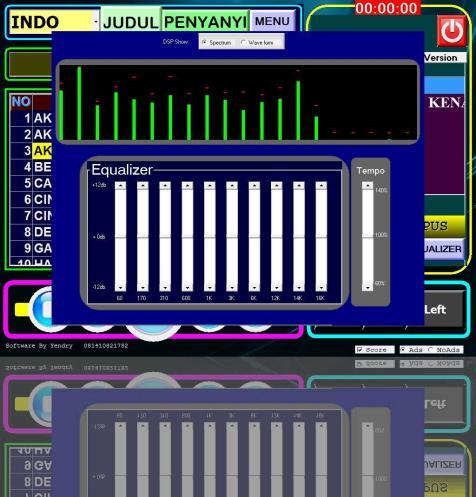Select the Wave form DSP radio button

[257, 43]
